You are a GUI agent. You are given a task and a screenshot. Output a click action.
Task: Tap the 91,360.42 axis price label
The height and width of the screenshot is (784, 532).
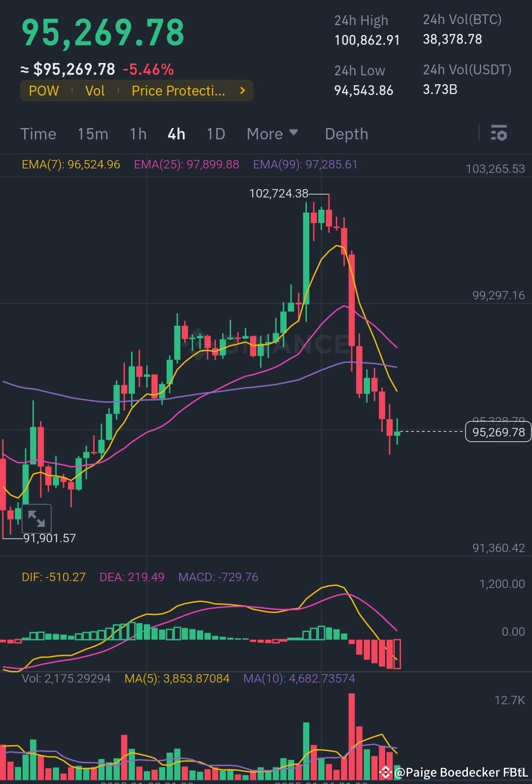(499, 548)
